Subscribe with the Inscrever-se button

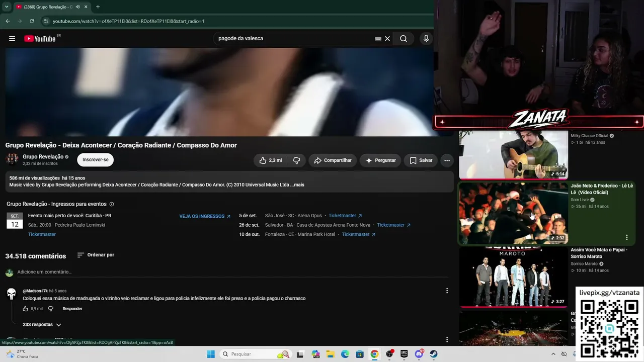click(x=96, y=160)
